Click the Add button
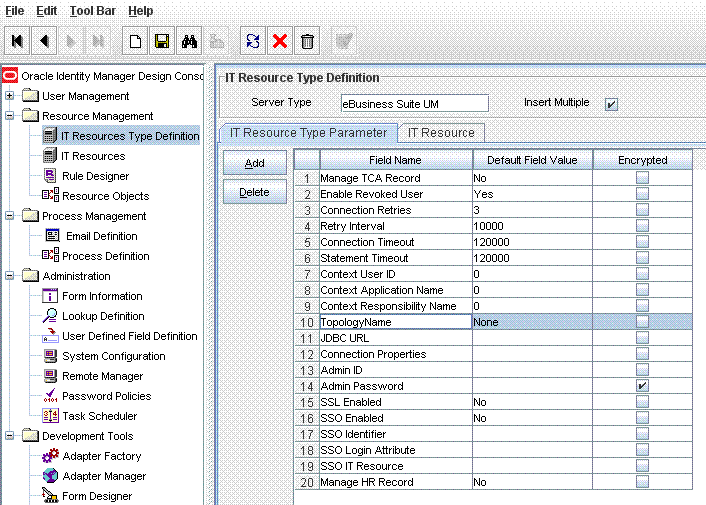The height and width of the screenshot is (505, 706). [255, 163]
